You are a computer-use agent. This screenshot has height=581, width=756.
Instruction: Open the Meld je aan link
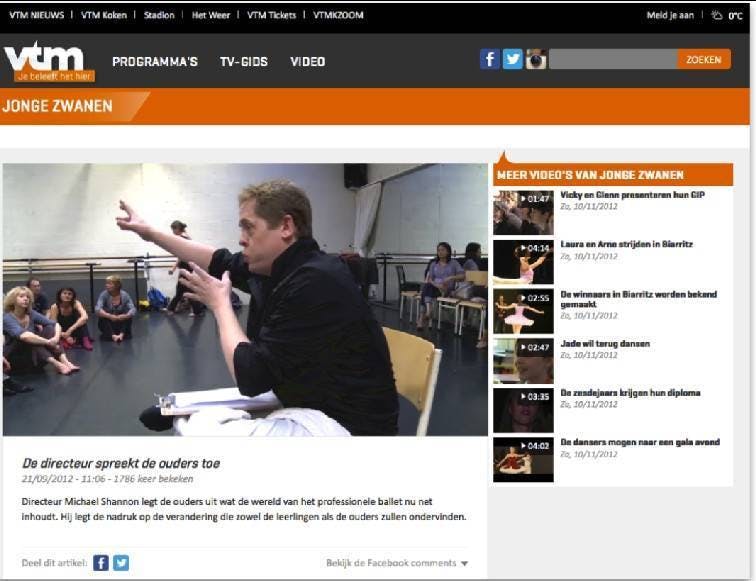[671, 16]
